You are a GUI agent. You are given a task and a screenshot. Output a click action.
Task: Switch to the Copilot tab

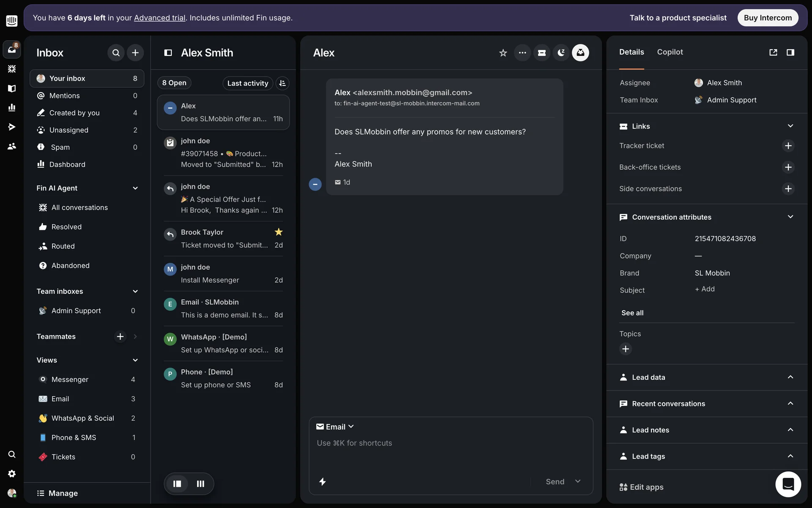click(669, 52)
